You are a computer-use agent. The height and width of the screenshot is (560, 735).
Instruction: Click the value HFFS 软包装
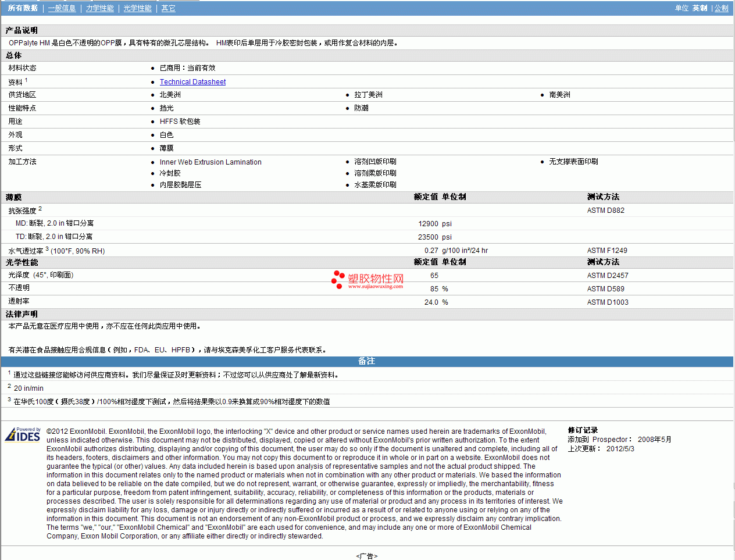(x=180, y=122)
